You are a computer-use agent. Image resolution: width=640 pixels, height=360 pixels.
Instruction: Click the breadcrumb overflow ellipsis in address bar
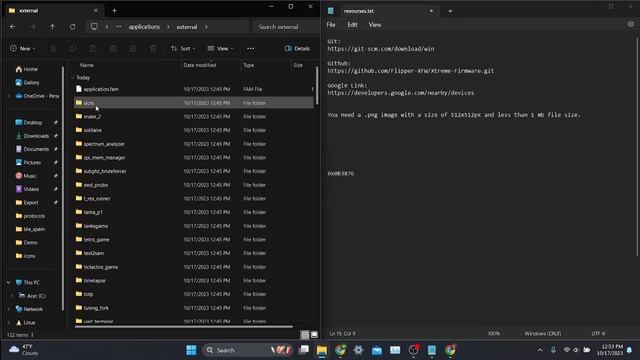coord(119,27)
